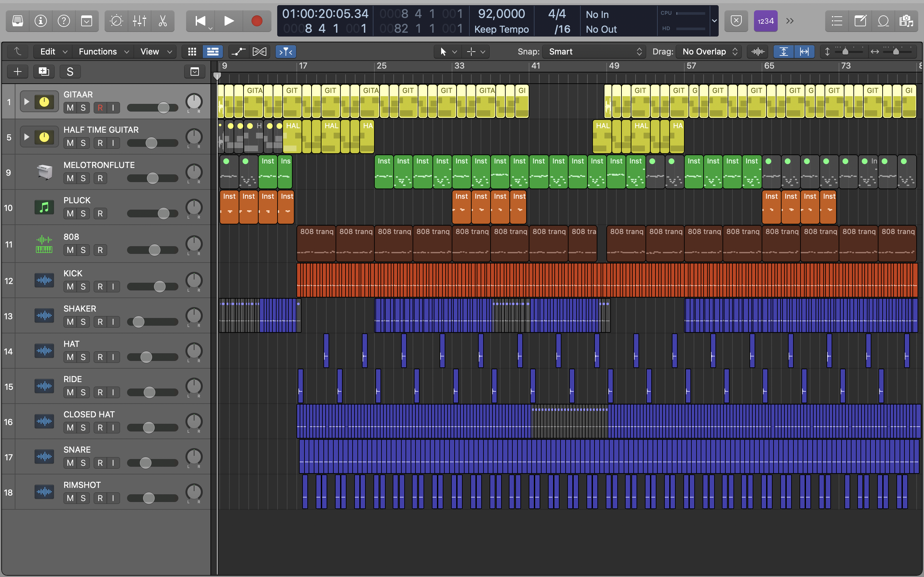924x577 pixels.
Task: Open the Library panel icon
Action: coord(18,21)
